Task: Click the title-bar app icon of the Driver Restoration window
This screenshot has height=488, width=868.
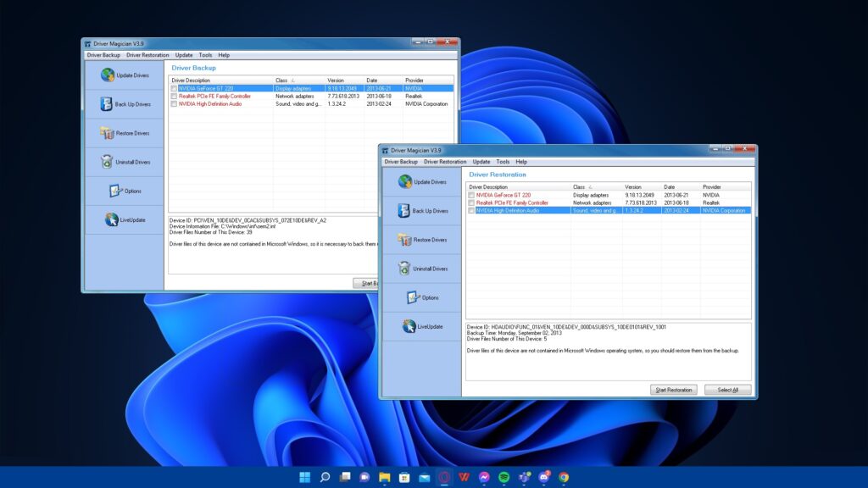Action: click(386, 151)
